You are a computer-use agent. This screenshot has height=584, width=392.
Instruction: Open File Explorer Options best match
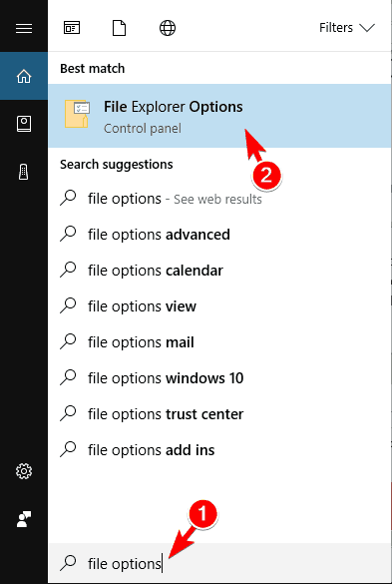coord(219,116)
